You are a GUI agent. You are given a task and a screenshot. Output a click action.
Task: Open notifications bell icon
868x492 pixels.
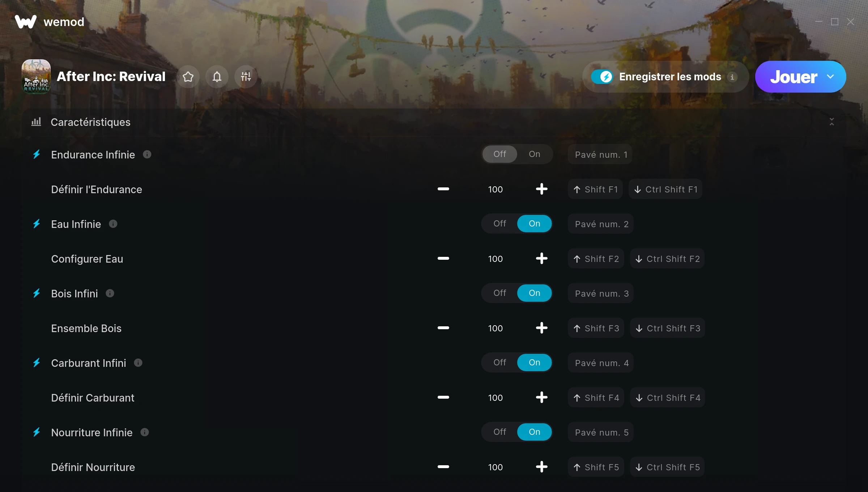point(217,77)
